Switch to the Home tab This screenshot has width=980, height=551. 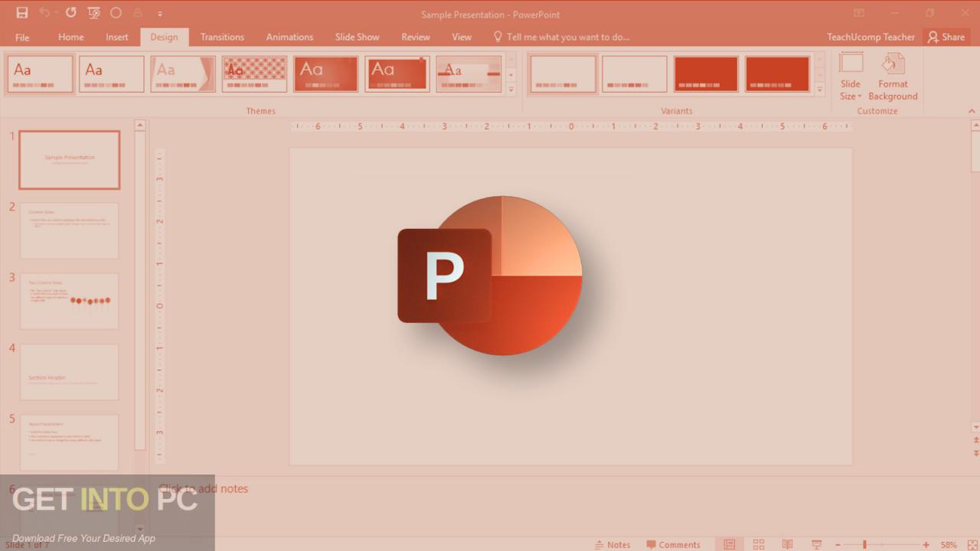click(71, 37)
